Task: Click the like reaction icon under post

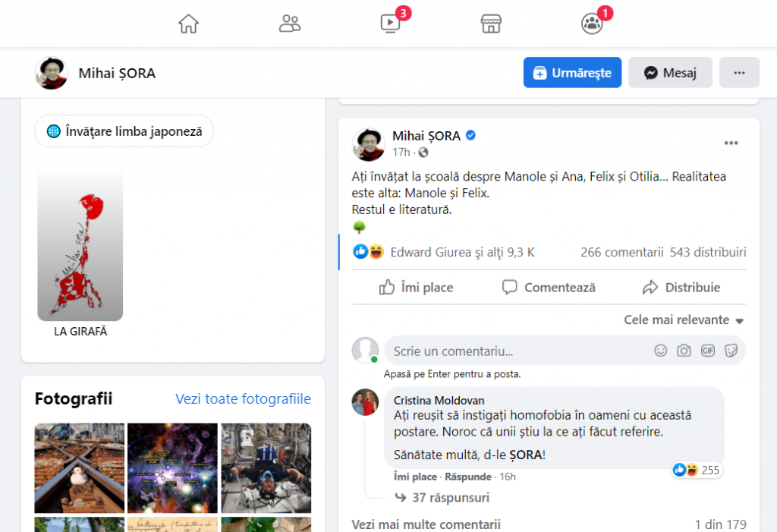Action: click(x=360, y=252)
